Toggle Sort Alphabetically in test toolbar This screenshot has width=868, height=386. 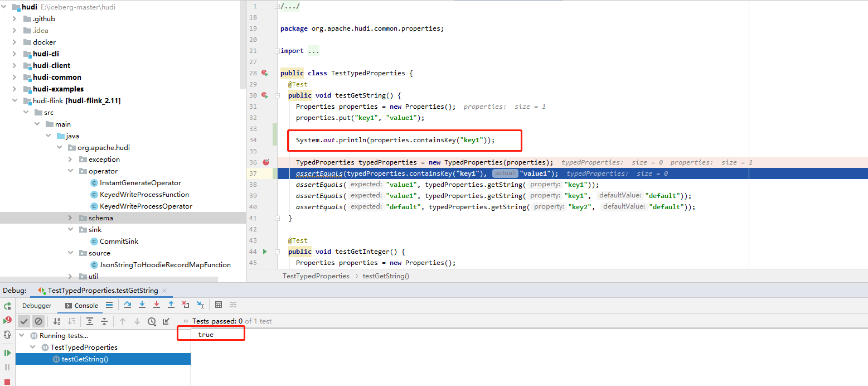[57, 321]
